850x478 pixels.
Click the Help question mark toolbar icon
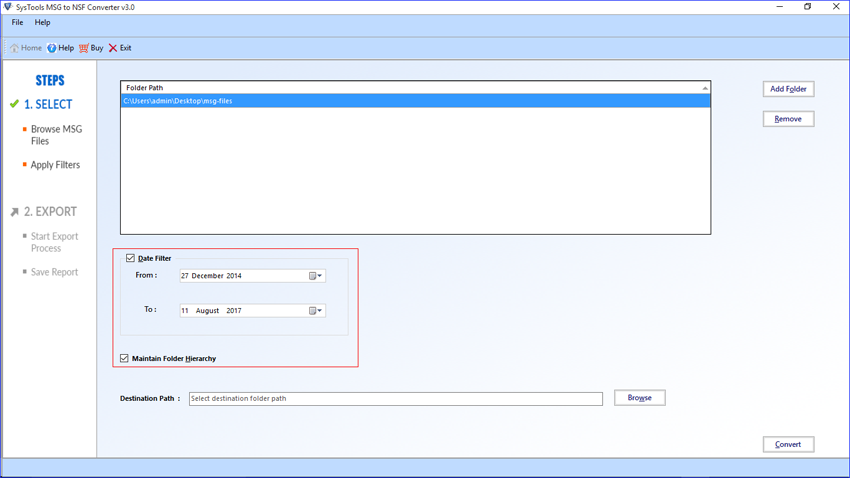(51, 48)
